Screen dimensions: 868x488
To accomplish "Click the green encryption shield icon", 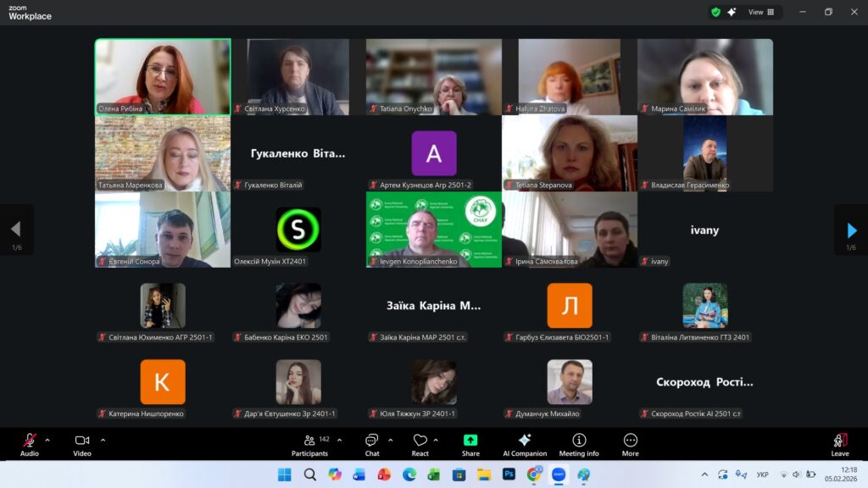I will pos(716,12).
